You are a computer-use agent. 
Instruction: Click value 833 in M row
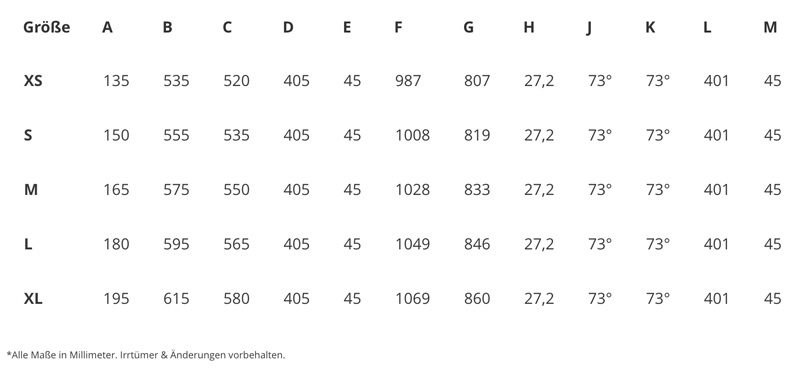pyautogui.click(x=477, y=190)
